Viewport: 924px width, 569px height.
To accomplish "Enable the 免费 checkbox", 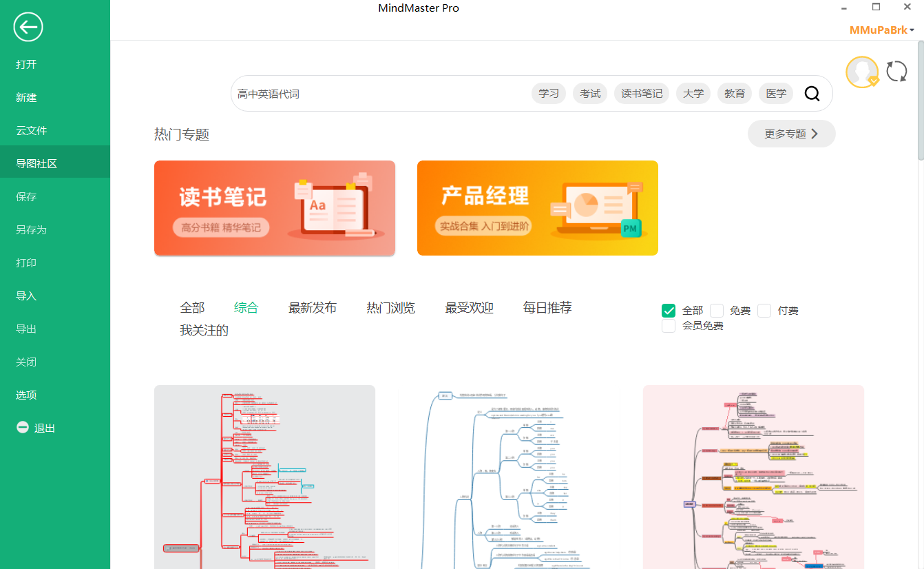I will pos(717,311).
